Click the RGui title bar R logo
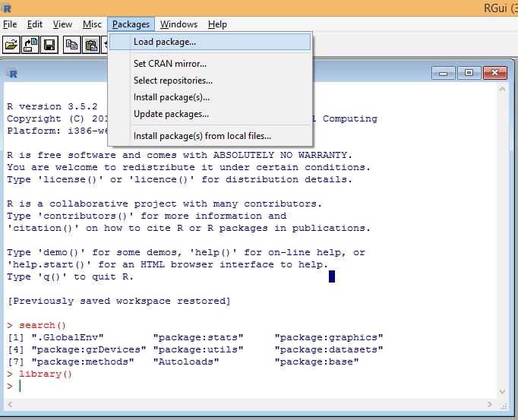 tap(6, 8)
